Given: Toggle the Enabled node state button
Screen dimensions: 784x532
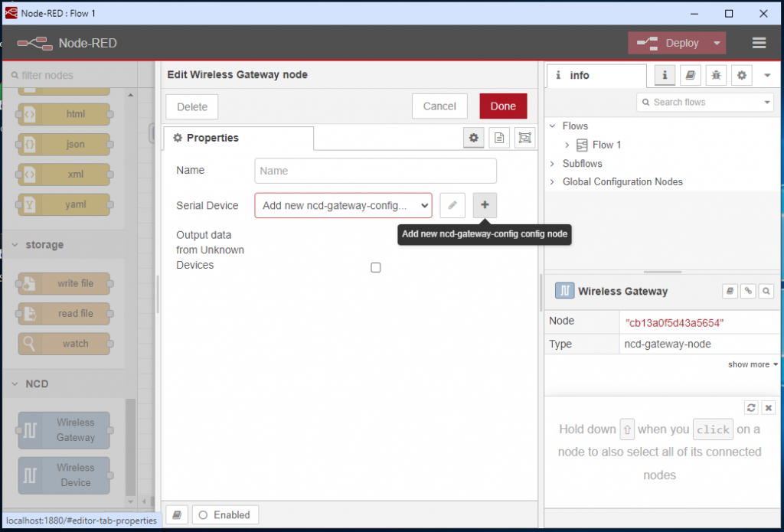Looking at the screenshot, I should [x=225, y=515].
